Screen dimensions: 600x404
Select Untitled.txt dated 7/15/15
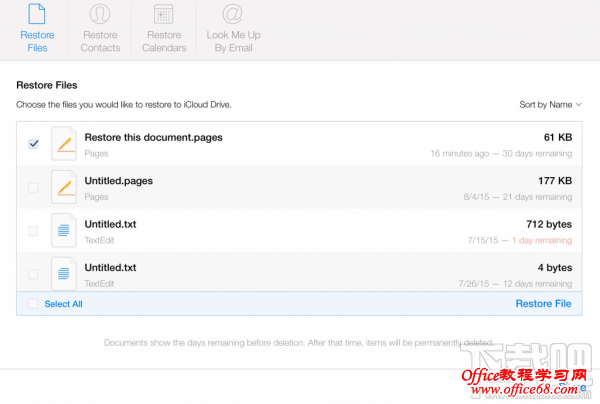coord(110,224)
